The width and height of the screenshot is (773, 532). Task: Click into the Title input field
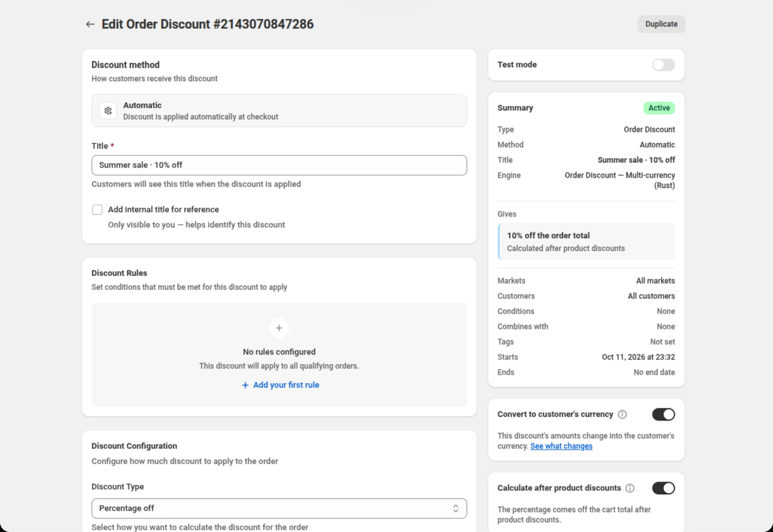coord(279,165)
